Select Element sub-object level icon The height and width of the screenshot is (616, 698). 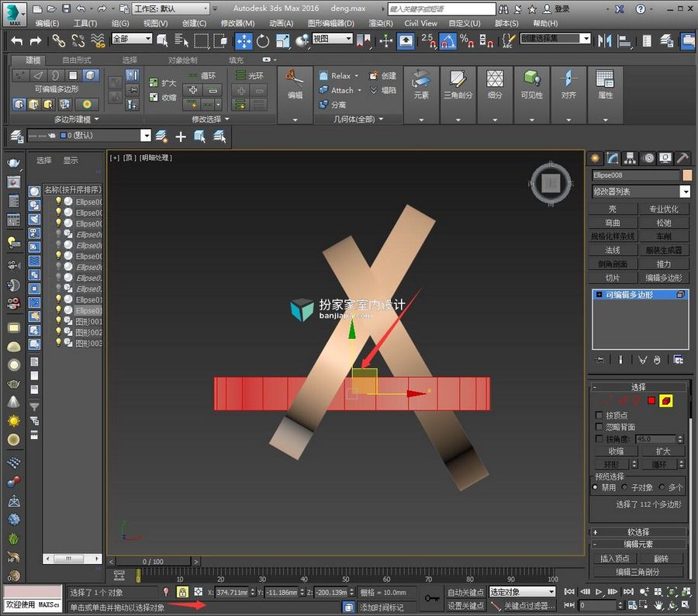coord(666,400)
